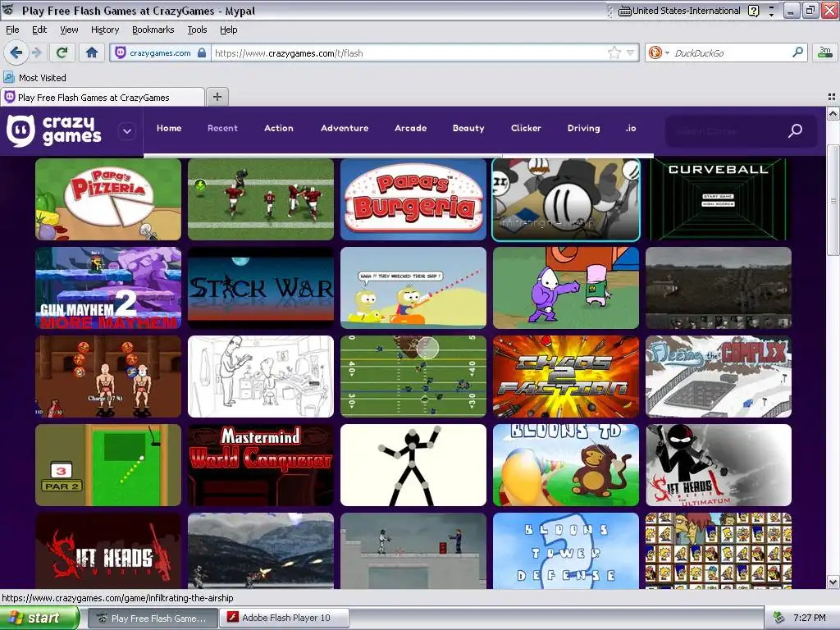The width and height of the screenshot is (840, 630).
Task: Browse the Beauty category
Action: tap(468, 128)
